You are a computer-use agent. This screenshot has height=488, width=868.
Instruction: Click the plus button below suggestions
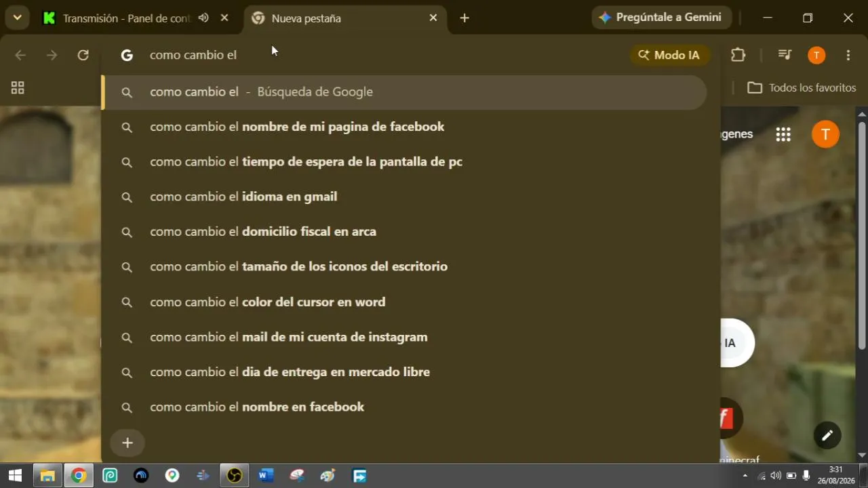pyautogui.click(x=127, y=443)
